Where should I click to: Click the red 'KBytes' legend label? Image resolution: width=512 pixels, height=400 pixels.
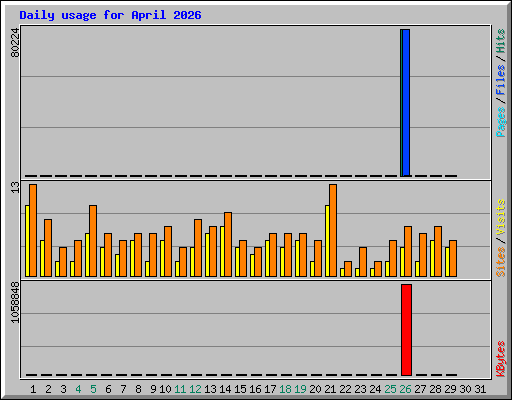pos(500,359)
